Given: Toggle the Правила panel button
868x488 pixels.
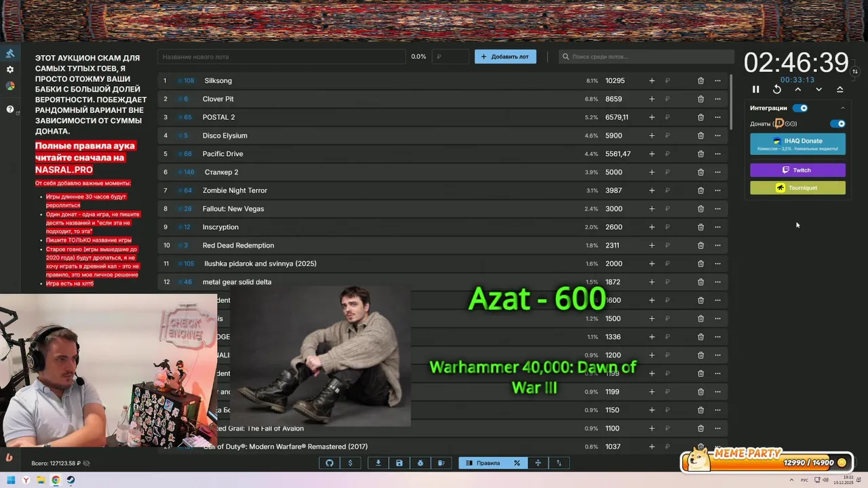Looking at the screenshot, I should click(x=483, y=463).
